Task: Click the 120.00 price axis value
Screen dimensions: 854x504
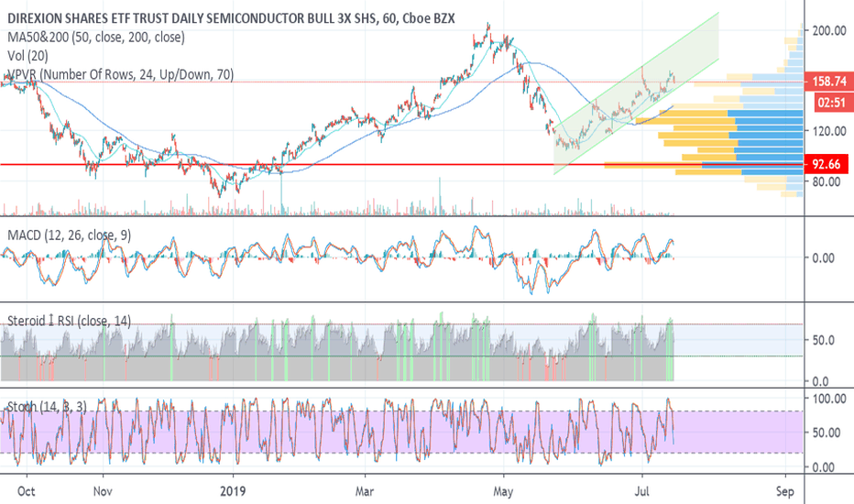Action: (829, 131)
